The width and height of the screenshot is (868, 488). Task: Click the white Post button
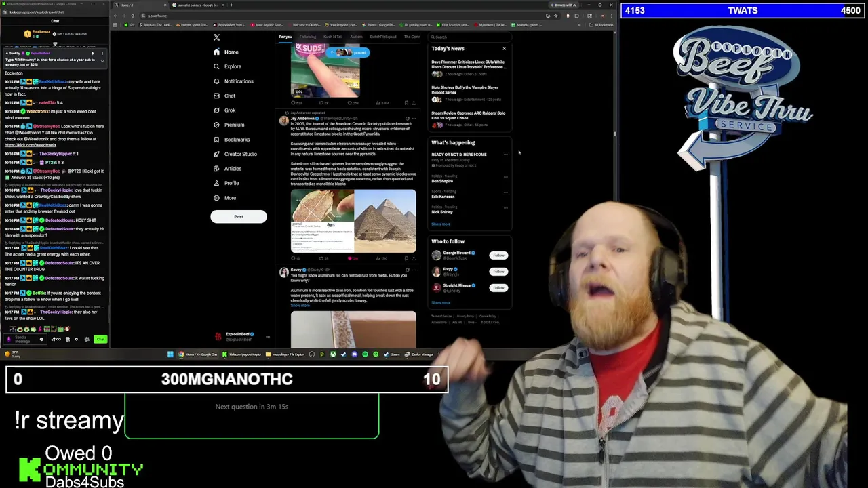(238, 216)
